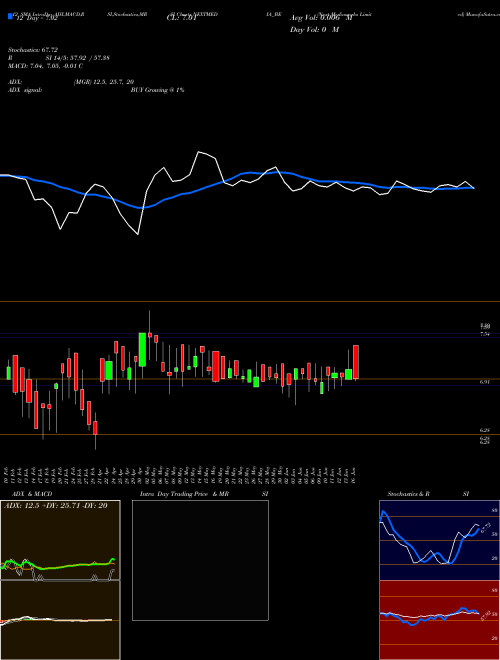Click the '(MGR) 12.5, 25.7, 20' ADX values
500x660 pixels.
(104, 82)
